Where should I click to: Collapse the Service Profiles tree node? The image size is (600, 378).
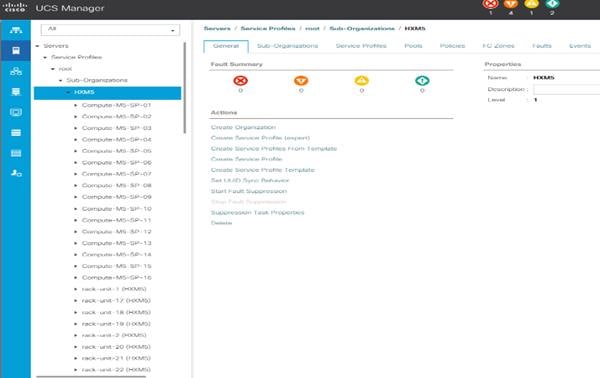(45, 57)
